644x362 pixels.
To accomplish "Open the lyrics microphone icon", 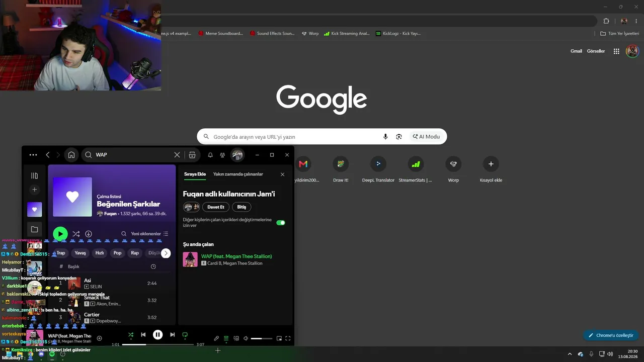I will click(216, 338).
